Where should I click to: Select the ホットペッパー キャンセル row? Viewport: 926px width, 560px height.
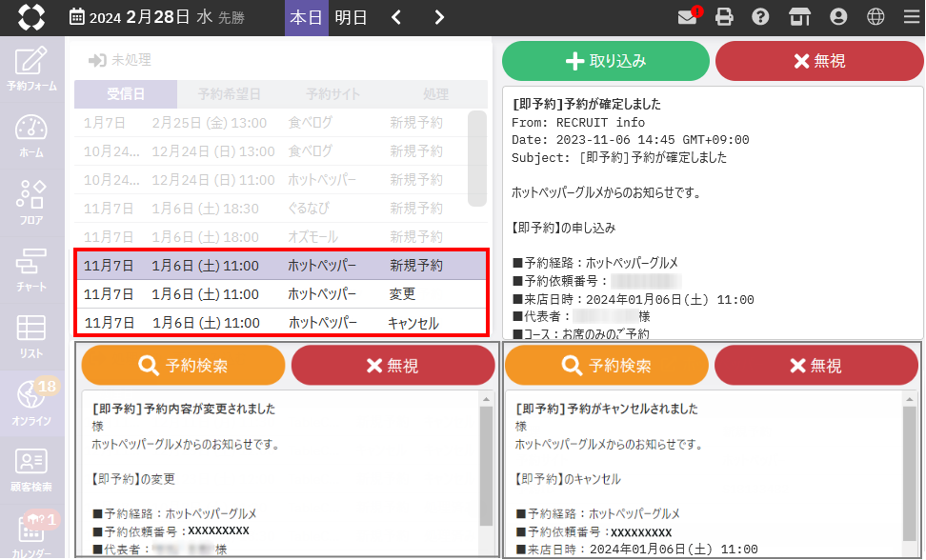click(281, 323)
